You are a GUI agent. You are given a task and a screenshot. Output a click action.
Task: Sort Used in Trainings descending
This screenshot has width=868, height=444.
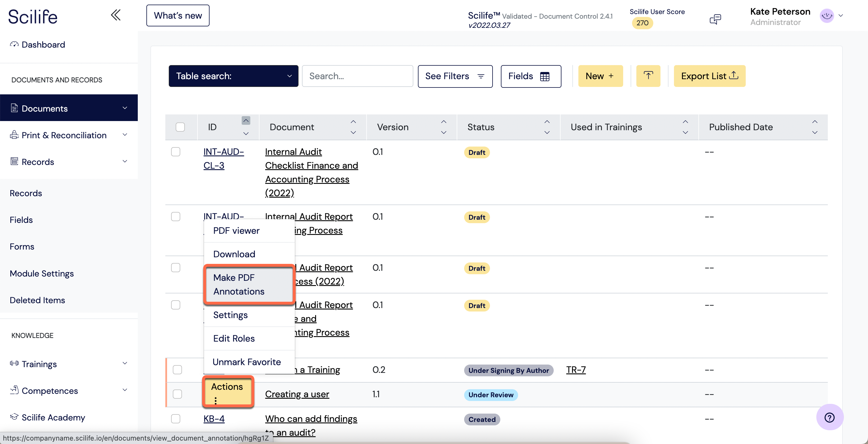click(685, 133)
